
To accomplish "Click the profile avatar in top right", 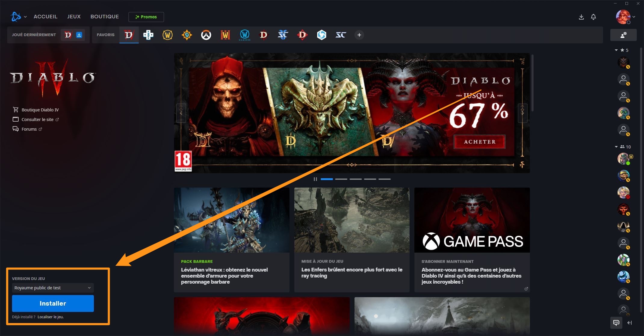I will [x=623, y=17].
